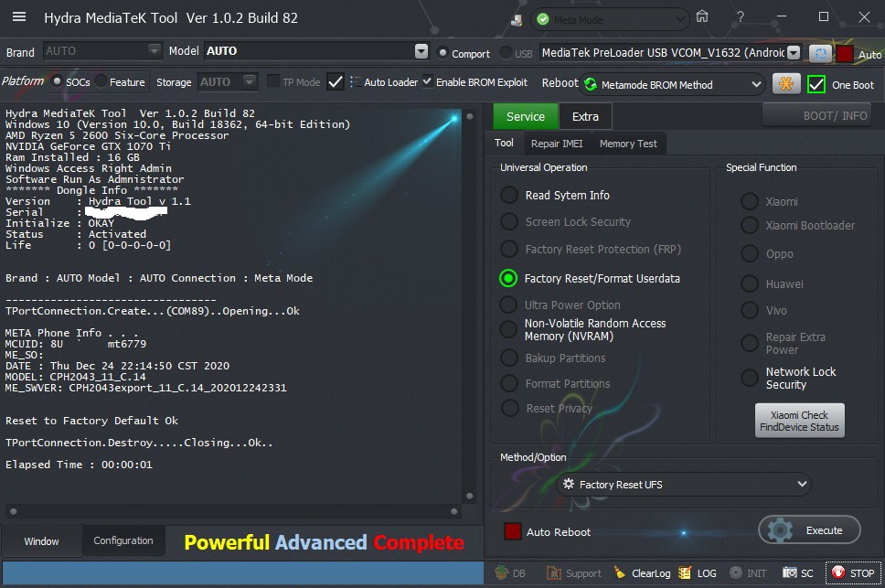This screenshot has width=885, height=588.
Task: Select Screen Lock Security option
Action: coord(509,222)
